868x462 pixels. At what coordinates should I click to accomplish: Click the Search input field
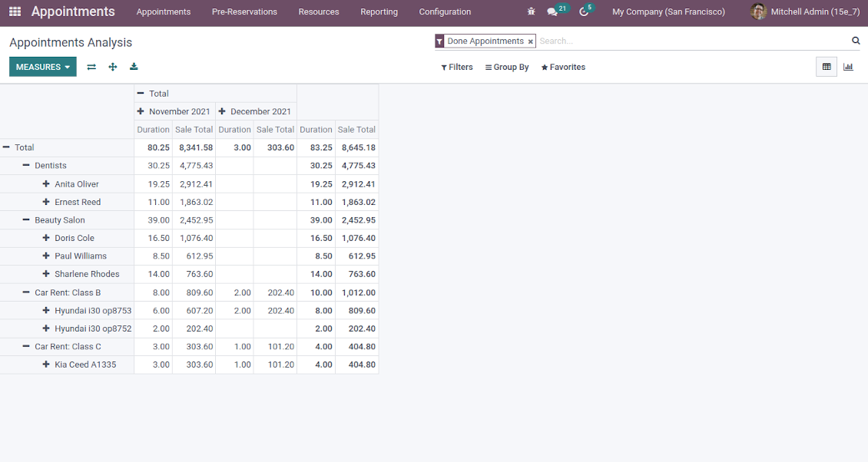click(x=692, y=41)
